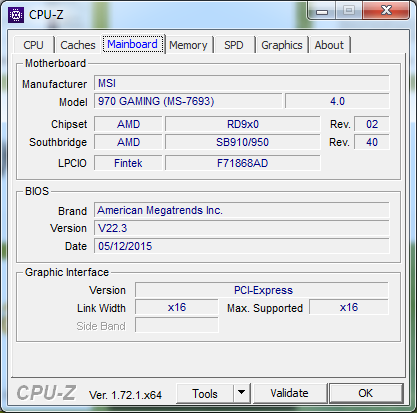This screenshot has height=413, width=417.
Task: Select the model value 970 GAMING (MS-7693)
Action: 188,101
